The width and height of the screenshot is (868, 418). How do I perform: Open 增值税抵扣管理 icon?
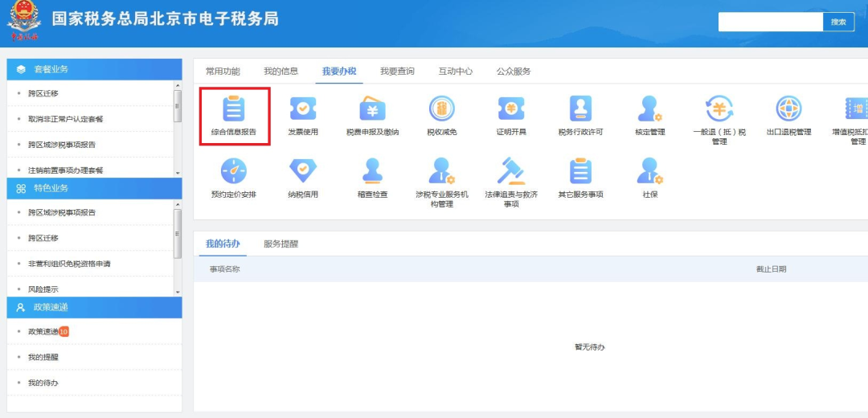point(857,109)
